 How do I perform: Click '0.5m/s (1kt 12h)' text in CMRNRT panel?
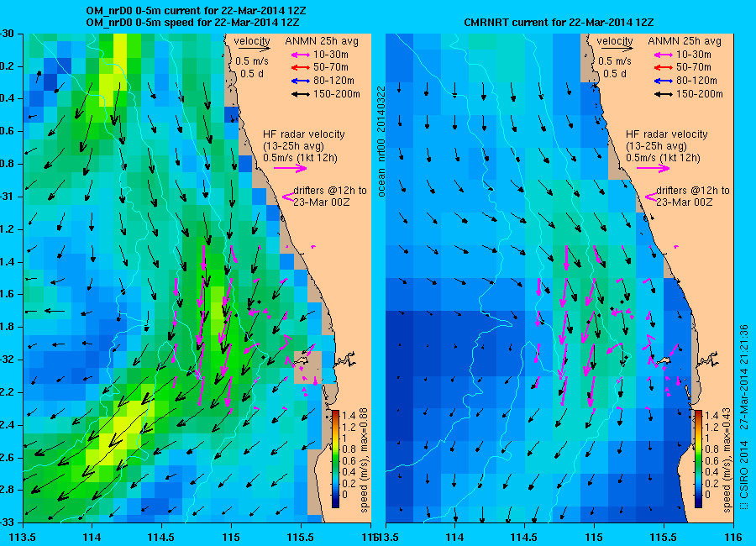tap(664, 158)
